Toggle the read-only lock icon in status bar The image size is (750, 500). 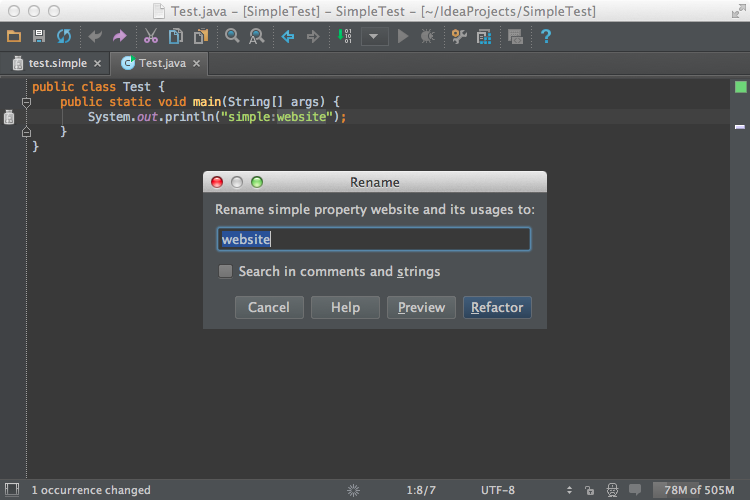590,490
